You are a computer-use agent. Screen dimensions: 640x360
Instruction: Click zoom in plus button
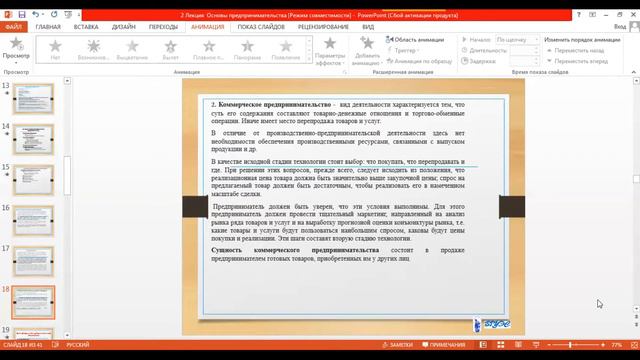[603, 345]
